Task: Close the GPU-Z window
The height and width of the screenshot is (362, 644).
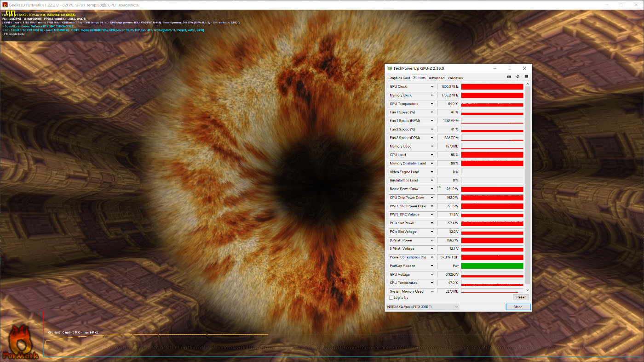Action: [x=524, y=68]
